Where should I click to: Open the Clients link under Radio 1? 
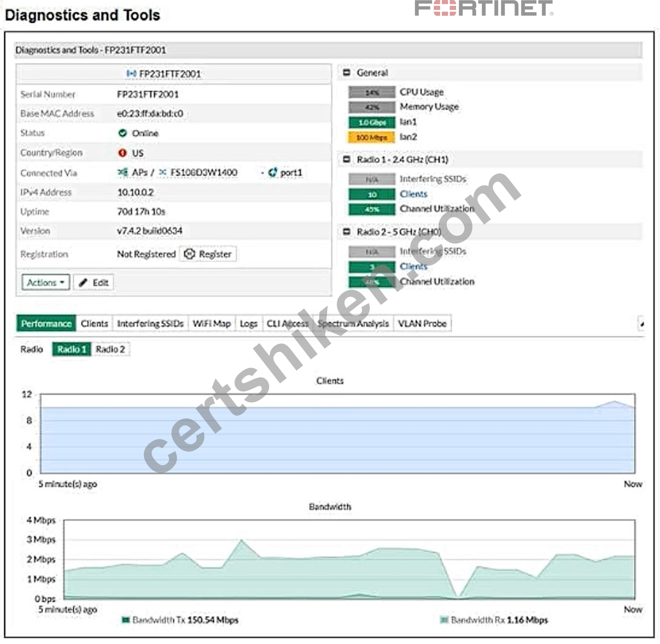coord(413,194)
